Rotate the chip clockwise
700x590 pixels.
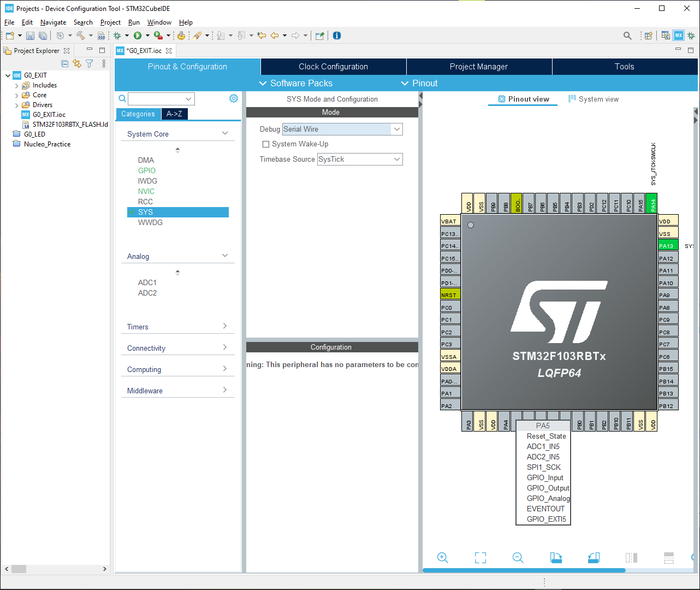556,558
